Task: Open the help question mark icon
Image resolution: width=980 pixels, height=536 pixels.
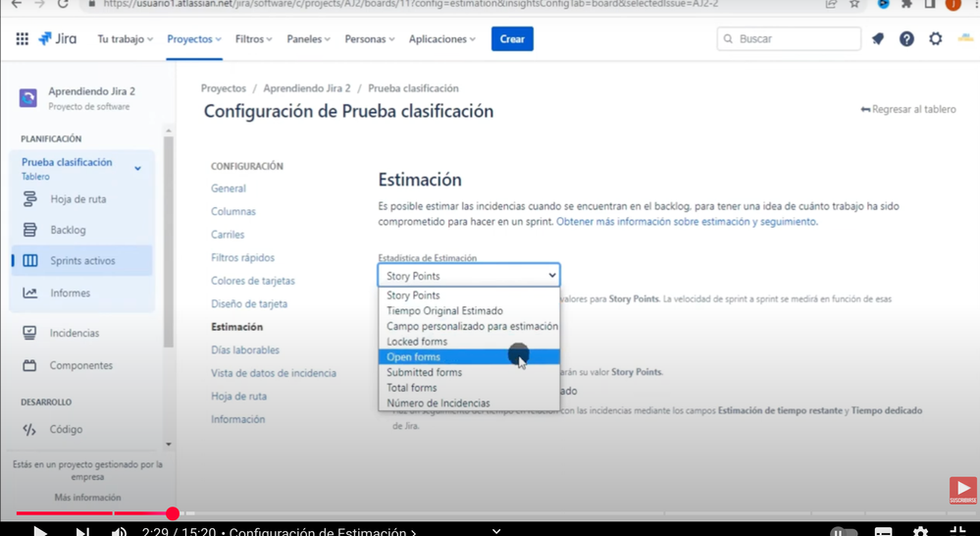Action: (x=906, y=39)
